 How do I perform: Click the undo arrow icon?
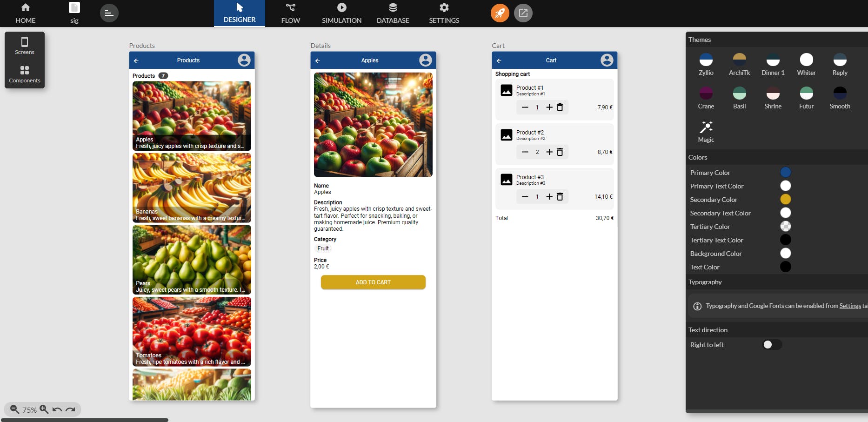tap(57, 409)
